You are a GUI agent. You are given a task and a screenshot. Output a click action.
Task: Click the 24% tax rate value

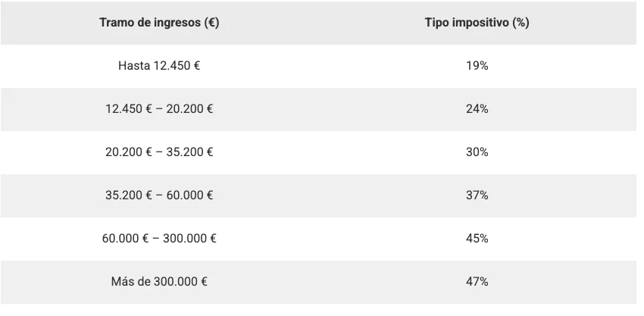[x=477, y=109]
